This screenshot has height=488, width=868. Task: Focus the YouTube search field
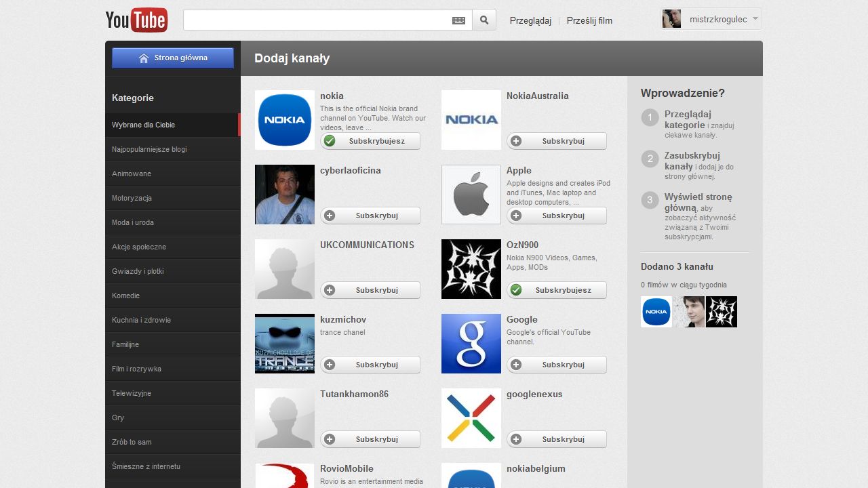(328, 20)
